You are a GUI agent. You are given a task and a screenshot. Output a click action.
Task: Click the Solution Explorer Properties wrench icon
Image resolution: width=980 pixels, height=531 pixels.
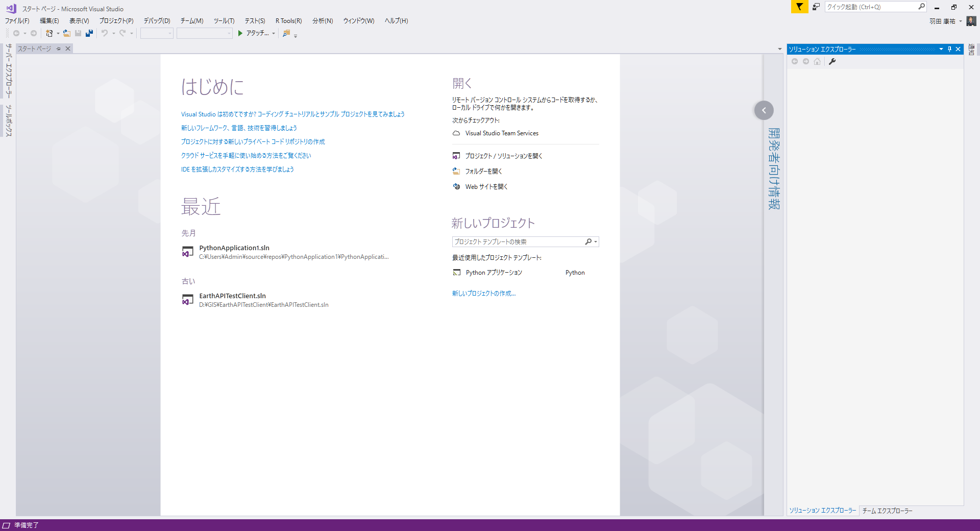coord(832,61)
